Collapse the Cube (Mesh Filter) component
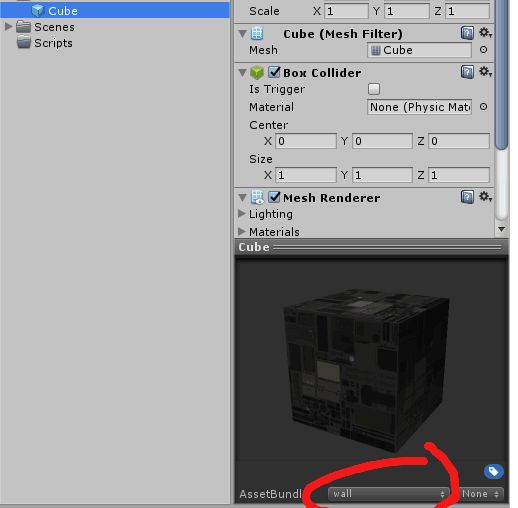The image size is (518, 508). 242,34
